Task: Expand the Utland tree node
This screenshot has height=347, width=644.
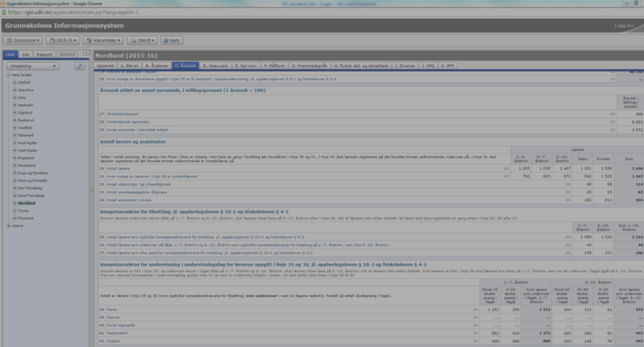Action: (x=9, y=226)
